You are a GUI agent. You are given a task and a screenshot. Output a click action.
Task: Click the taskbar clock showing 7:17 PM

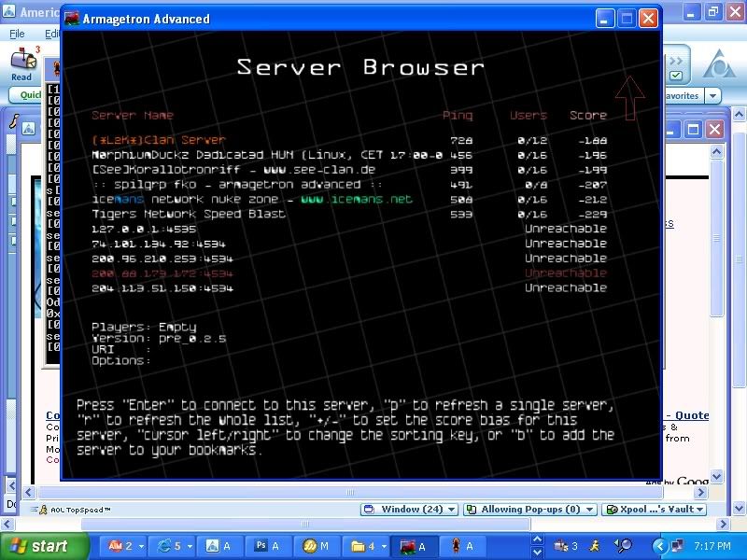[712, 546]
